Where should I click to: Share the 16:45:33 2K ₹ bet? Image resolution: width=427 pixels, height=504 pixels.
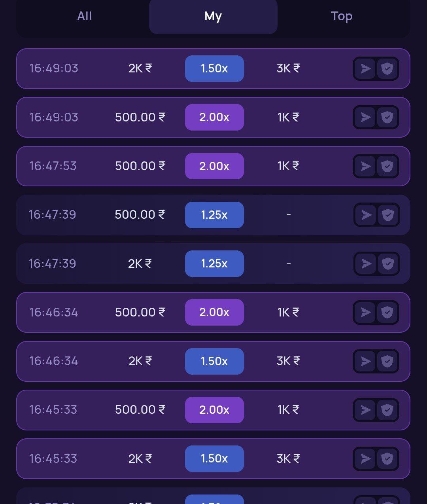(x=366, y=459)
